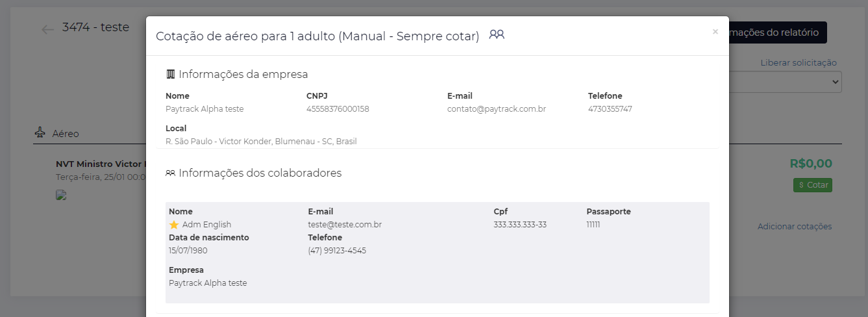The width and height of the screenshot is (868, 317).
Task: Click the travelers icon beside modal title
Action: click(x=497, y=34)
